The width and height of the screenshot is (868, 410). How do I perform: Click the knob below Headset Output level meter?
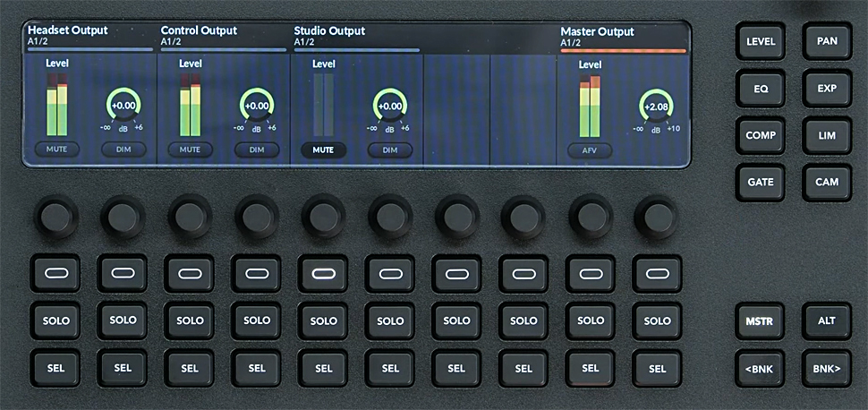pos(56,218)
